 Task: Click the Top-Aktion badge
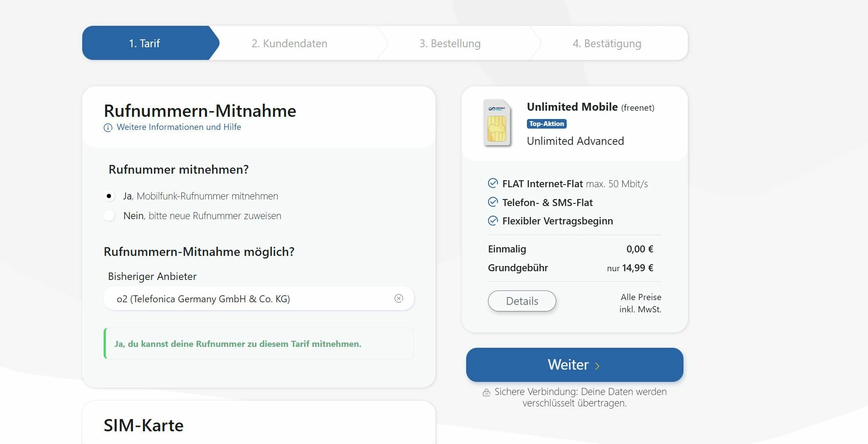[x=547, y=124]
